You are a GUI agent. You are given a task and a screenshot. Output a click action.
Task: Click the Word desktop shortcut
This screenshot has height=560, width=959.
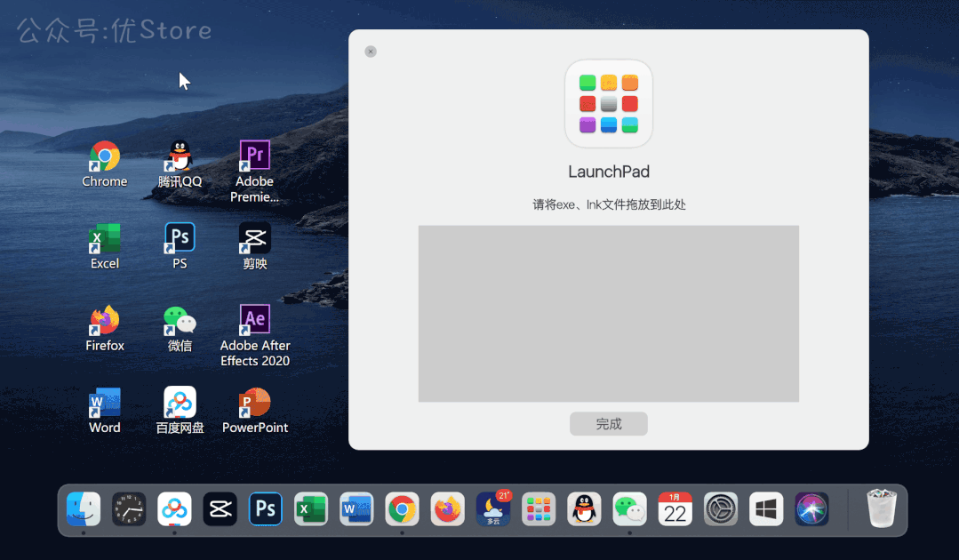(105, 410)
